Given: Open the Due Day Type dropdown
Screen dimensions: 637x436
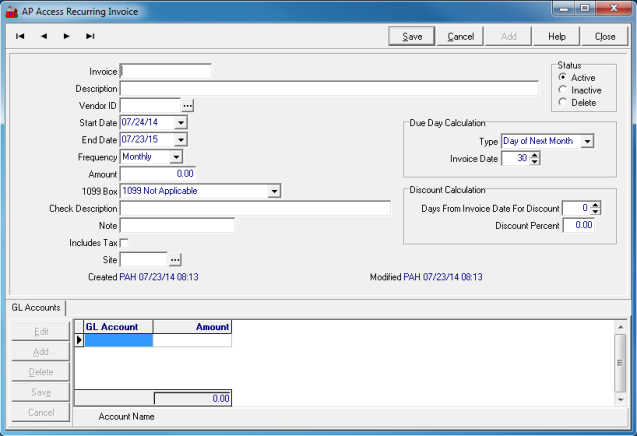Looking at the screenshot, I should [x=587, y=141].
